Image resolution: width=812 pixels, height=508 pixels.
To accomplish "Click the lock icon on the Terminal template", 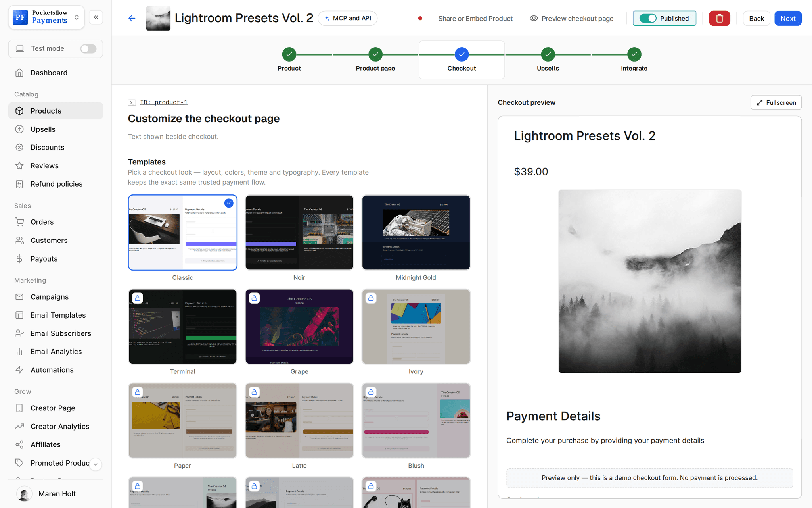I will click(x=138, y=298).
